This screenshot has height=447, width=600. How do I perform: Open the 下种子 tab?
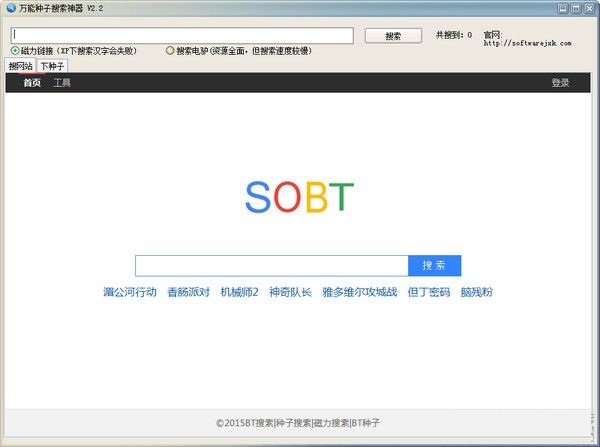[52, 66]
